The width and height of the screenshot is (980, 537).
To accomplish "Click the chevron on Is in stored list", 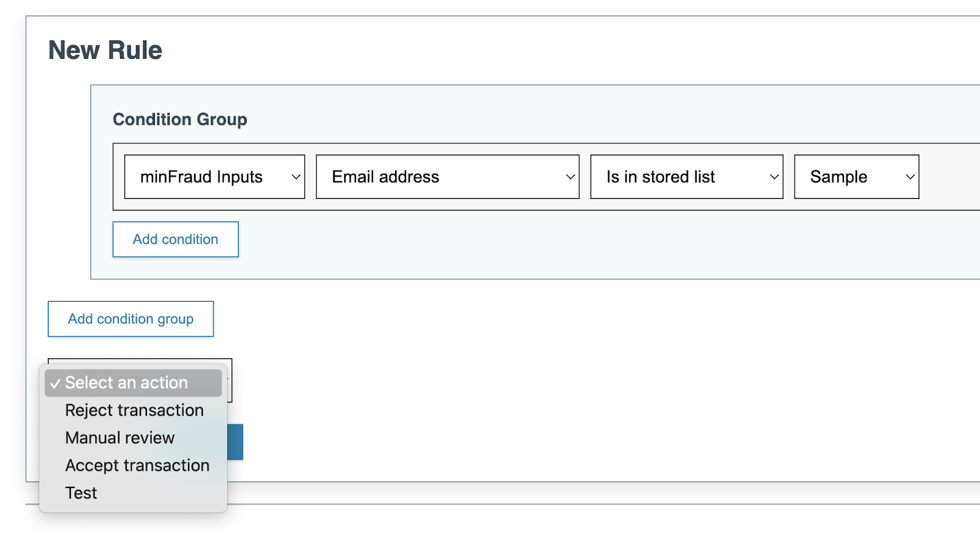I will coord(774,177).
